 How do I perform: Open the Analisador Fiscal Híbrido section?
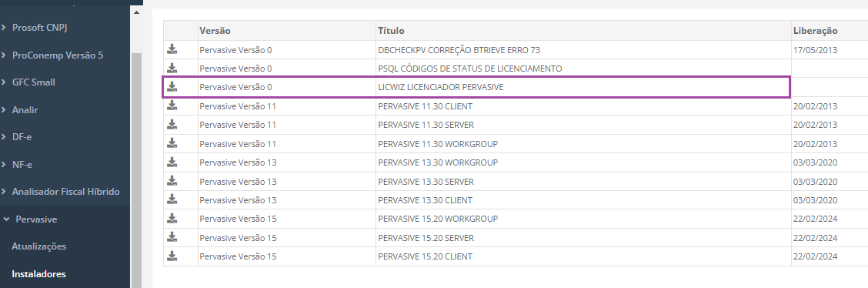65,192
